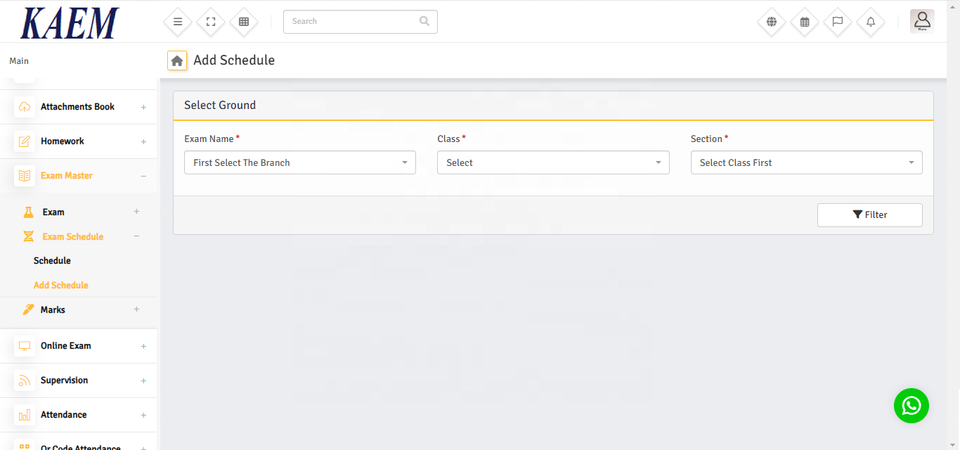Open the WhatsApp chat button

(x=911, y=405)
